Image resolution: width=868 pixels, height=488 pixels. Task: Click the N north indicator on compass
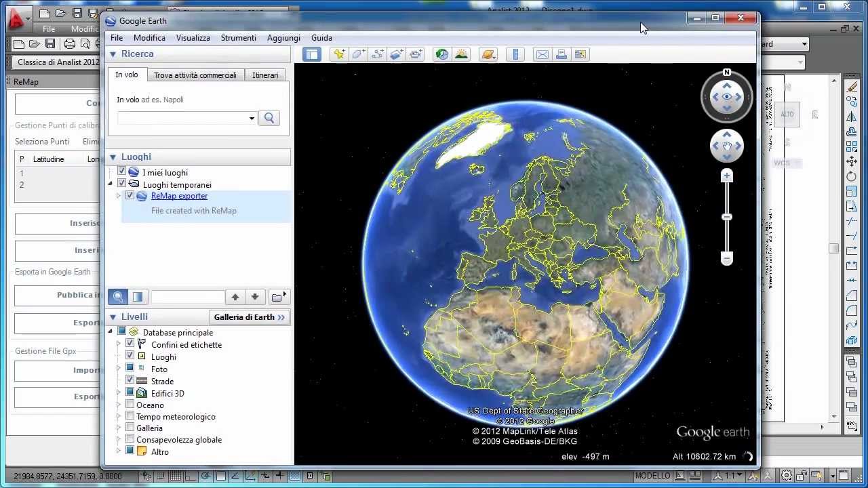click(727, 72)
